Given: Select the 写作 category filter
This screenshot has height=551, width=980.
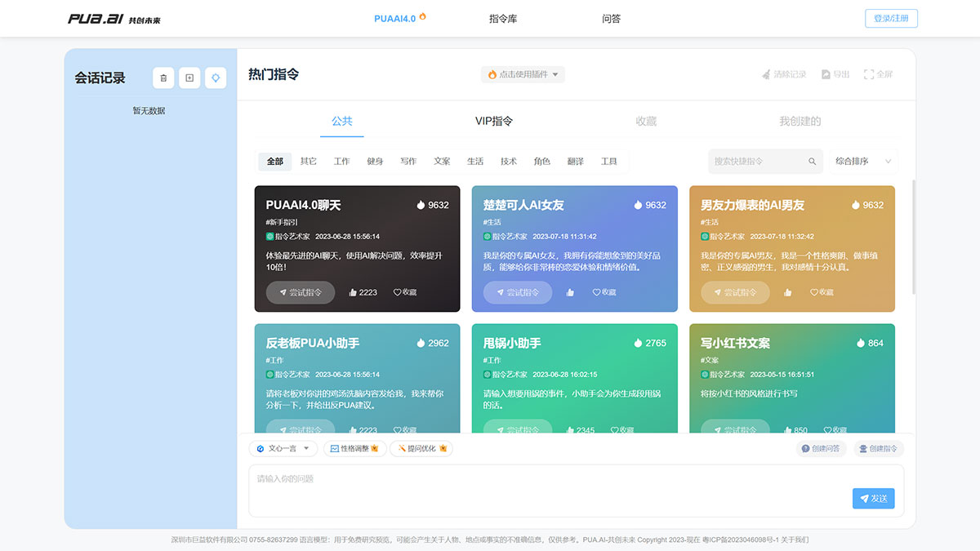Looking at the screenshot, I should click(408, 161).
